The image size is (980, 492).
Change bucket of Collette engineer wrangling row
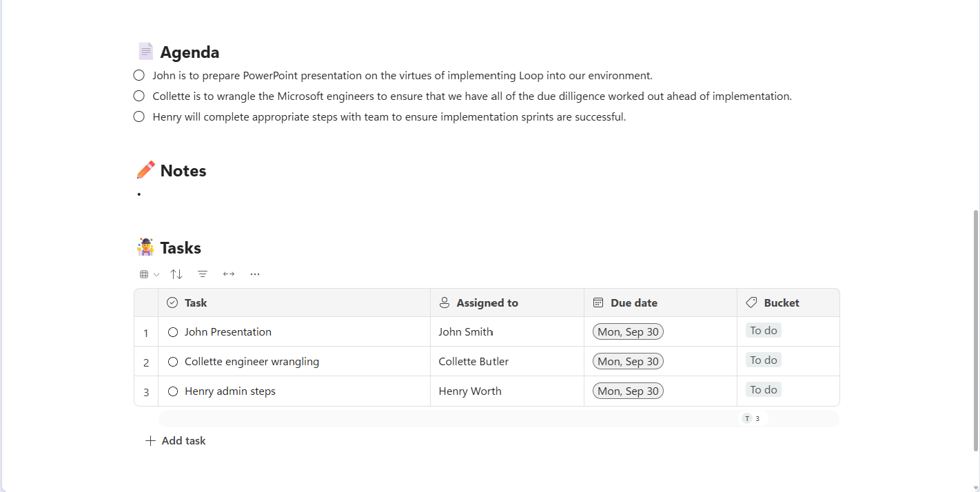[764, 360]
